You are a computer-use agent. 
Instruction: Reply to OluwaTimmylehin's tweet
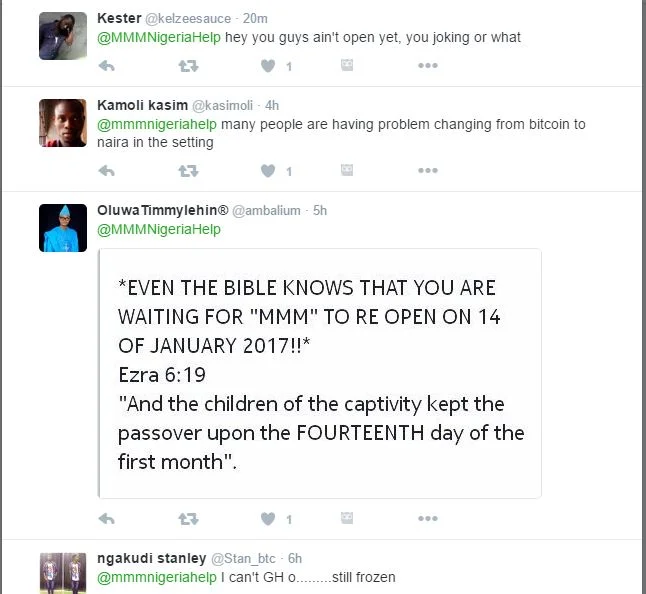(x=107, y=519)
